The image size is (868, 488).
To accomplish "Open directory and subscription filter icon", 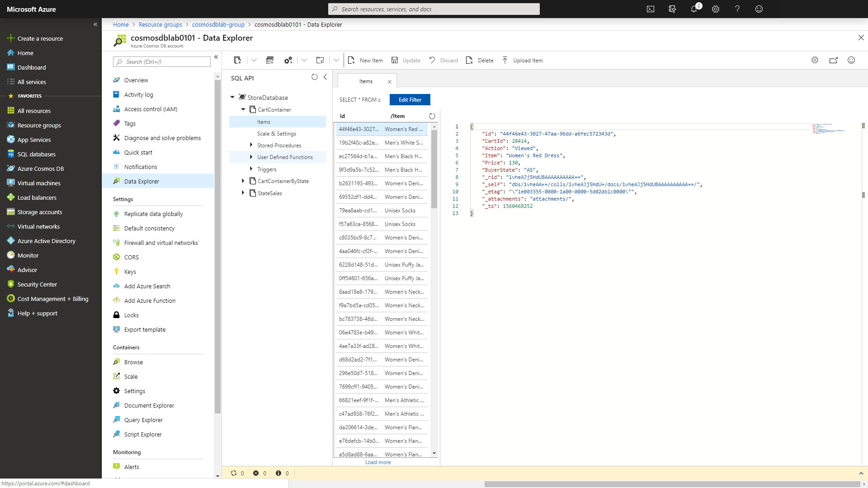I will (x=672, y=9).
